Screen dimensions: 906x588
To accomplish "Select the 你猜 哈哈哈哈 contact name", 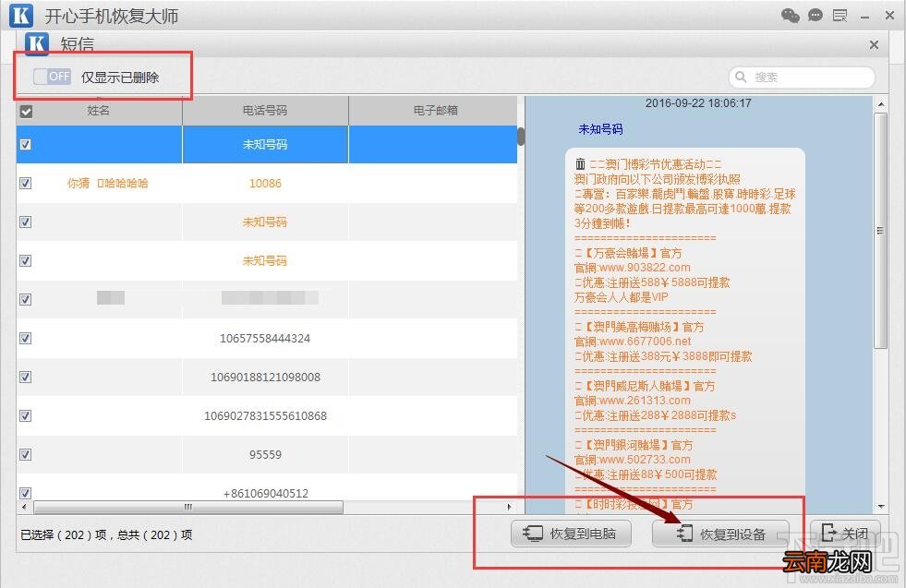I will click(x=107, y=183).
